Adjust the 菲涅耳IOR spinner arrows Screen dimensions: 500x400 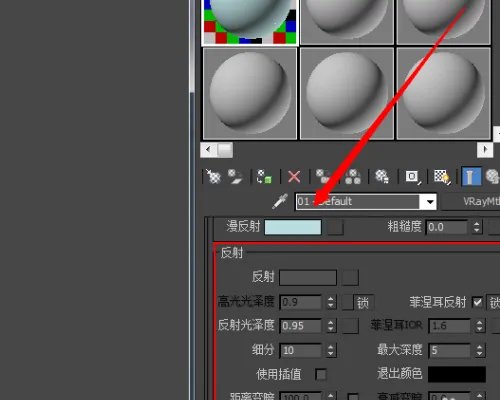point(479,326)
